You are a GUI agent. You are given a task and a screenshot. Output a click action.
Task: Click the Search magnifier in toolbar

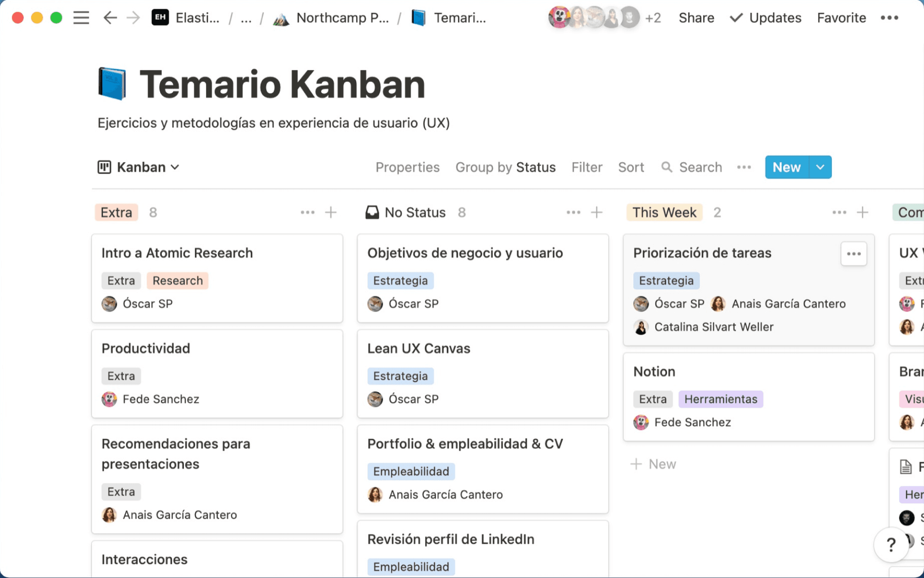(667, 167)
